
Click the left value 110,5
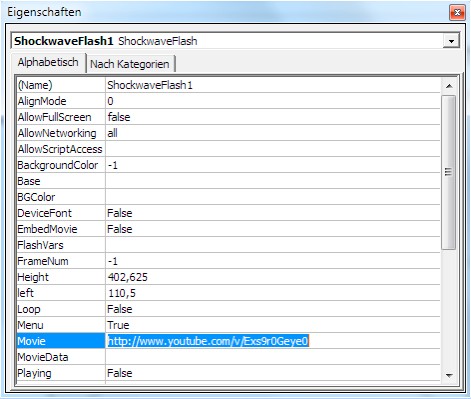click(273, 293)
